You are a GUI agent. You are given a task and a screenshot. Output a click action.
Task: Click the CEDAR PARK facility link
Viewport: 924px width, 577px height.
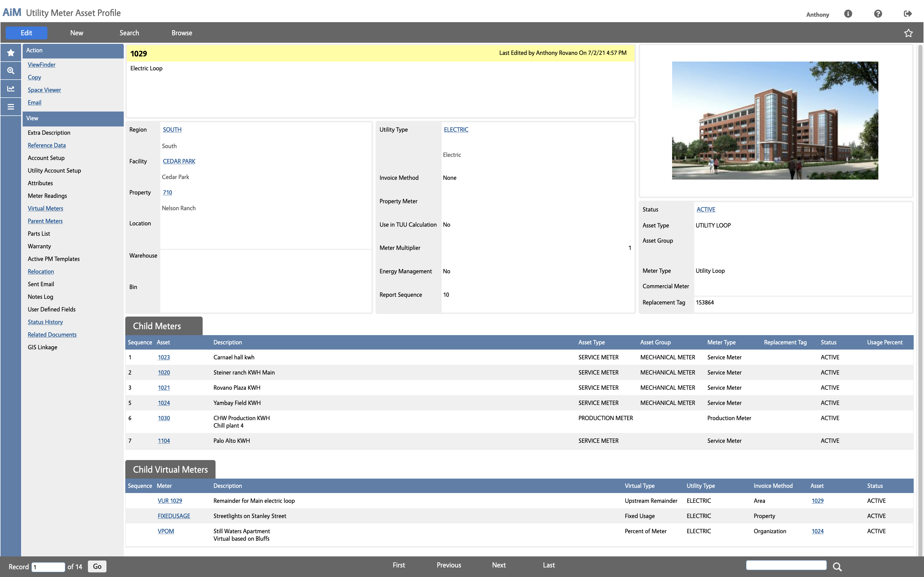click(x=179, y=161)
